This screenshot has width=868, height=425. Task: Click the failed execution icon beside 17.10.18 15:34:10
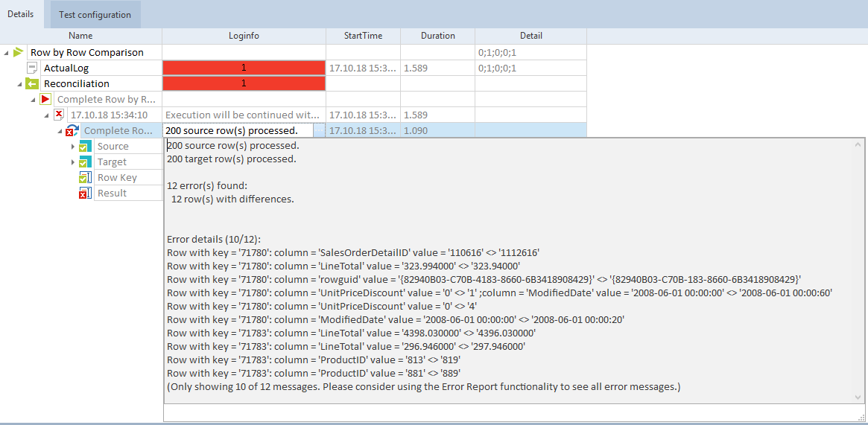coord(59,115)
